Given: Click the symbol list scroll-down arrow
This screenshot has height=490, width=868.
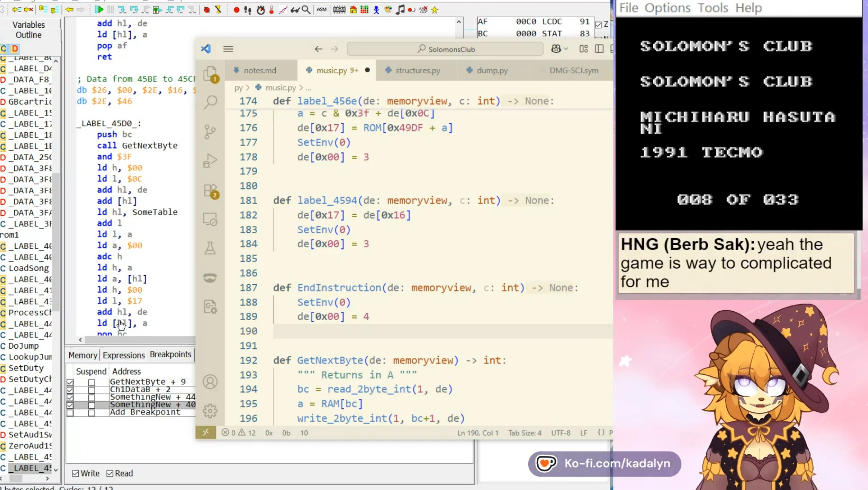Looking at the screenshot, I should pos(56,470).
